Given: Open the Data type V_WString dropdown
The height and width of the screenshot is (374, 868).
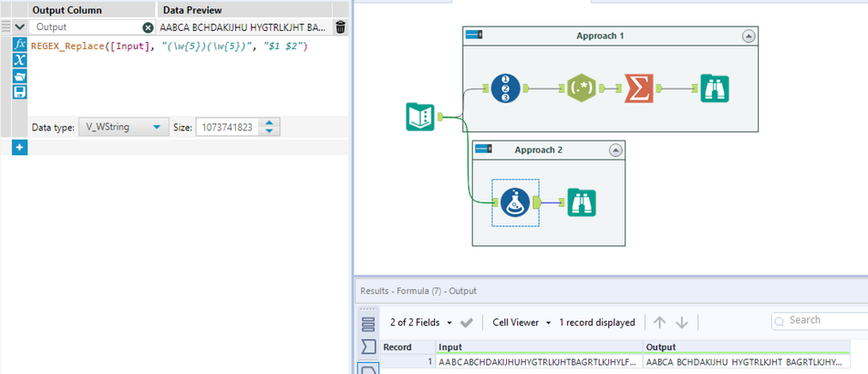Looking at the screenshot, I should 123,127.
